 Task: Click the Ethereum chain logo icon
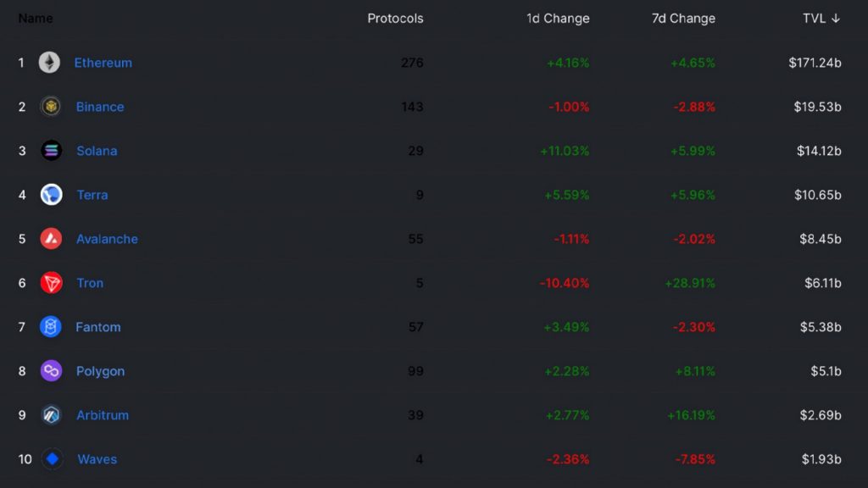tap(49, 63)
